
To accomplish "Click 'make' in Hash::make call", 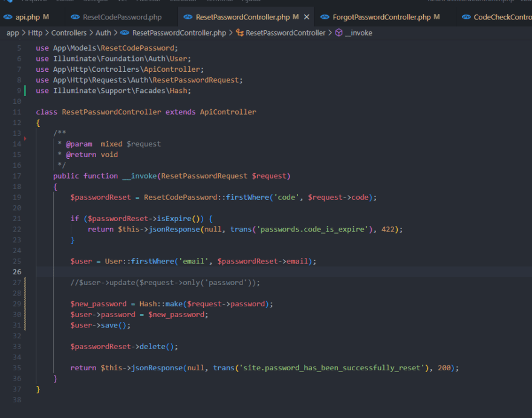I will click(174, 304).
